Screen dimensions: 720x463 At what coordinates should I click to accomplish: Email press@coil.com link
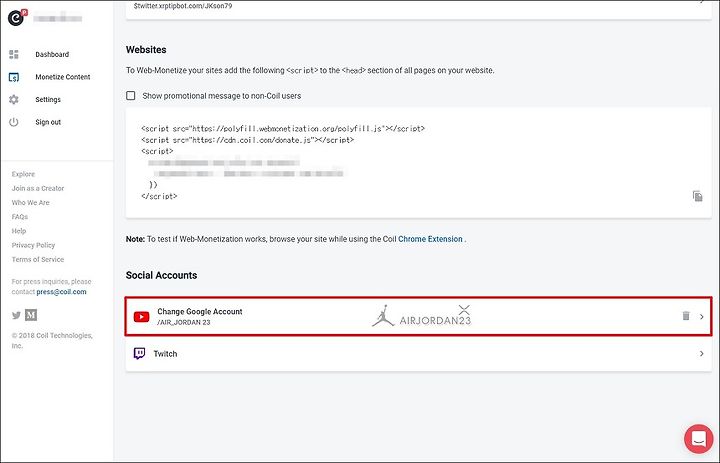click(x=61, y=292)
